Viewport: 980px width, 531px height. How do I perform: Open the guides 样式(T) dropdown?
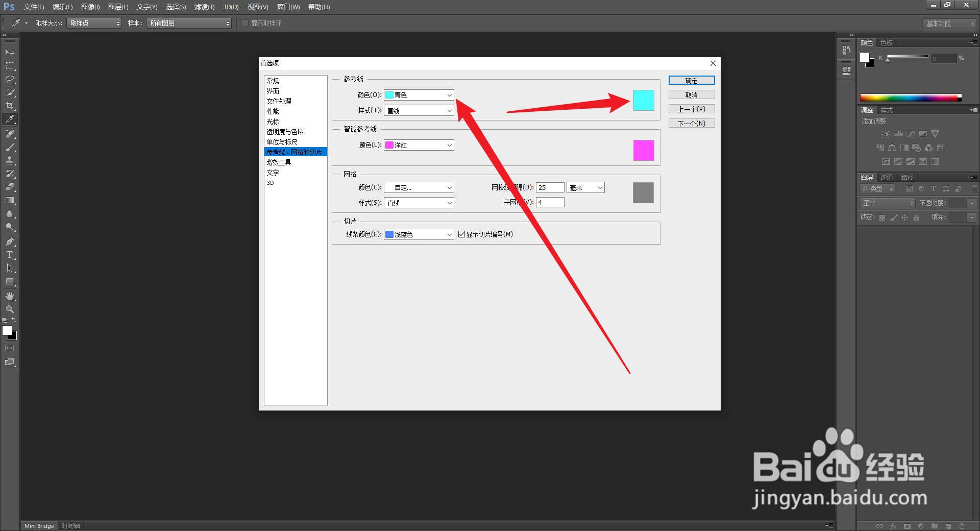419,110
